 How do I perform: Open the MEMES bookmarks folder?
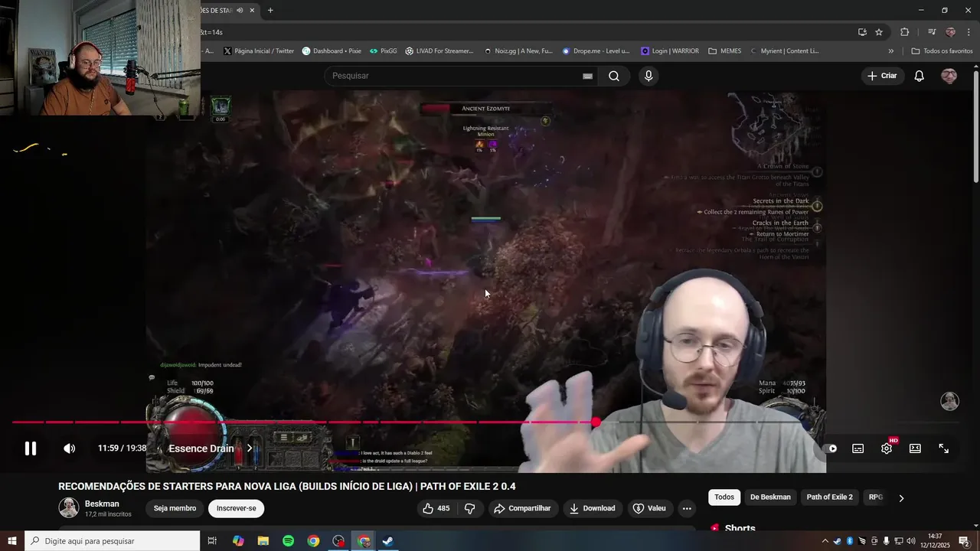(x=725, y=51)
